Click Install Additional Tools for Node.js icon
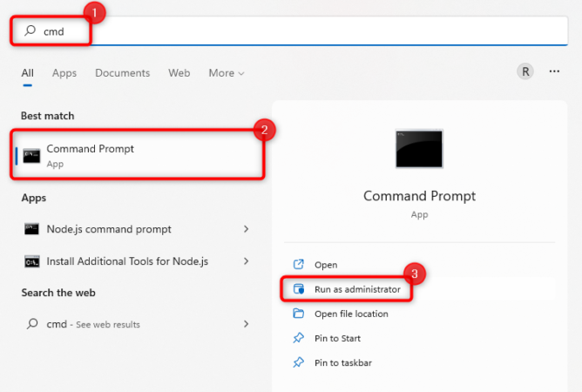Viewport: 582px width, 392px height. [31, 260]
